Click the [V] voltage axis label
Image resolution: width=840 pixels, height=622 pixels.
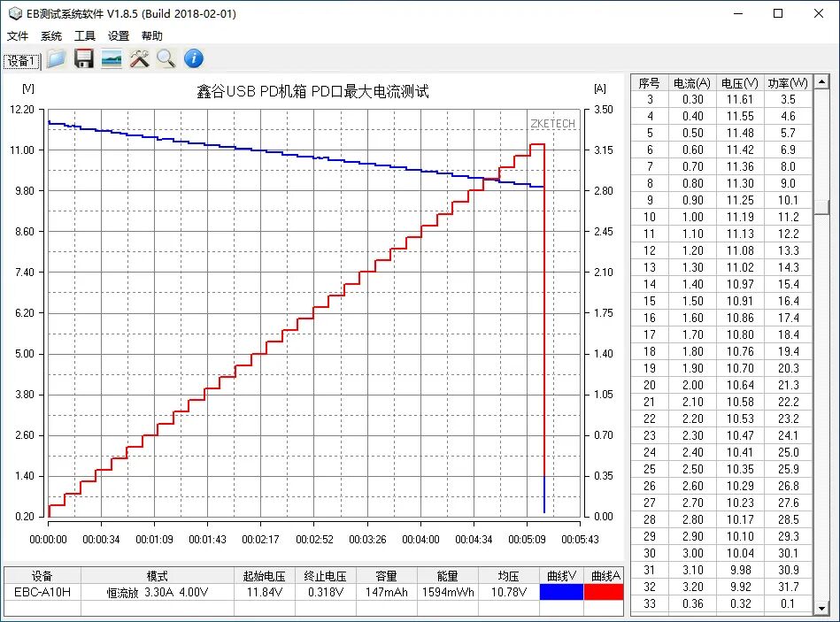[x=27, y=88]
